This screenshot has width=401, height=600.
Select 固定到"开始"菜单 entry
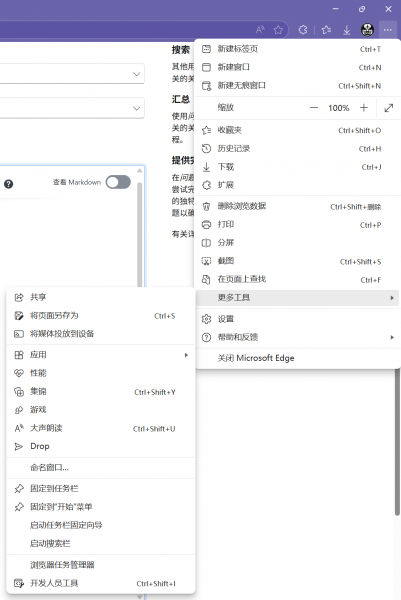[101, 507]
